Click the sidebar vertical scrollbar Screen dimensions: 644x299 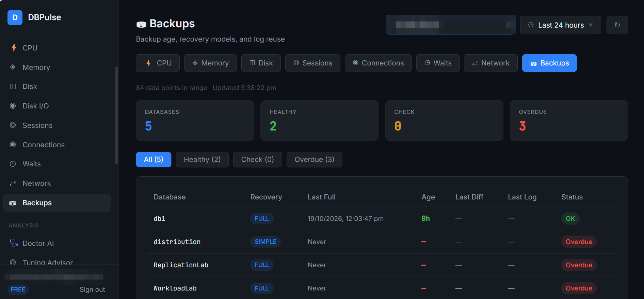[116, 116]
